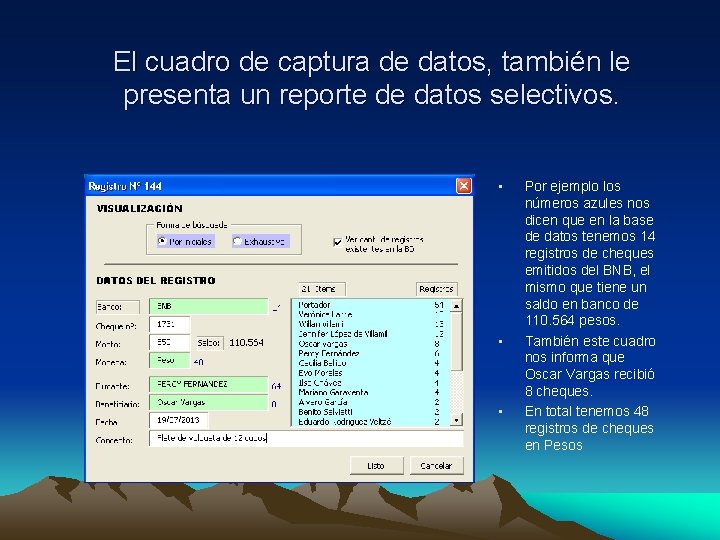Click the Banco field showing BNB

208,306
